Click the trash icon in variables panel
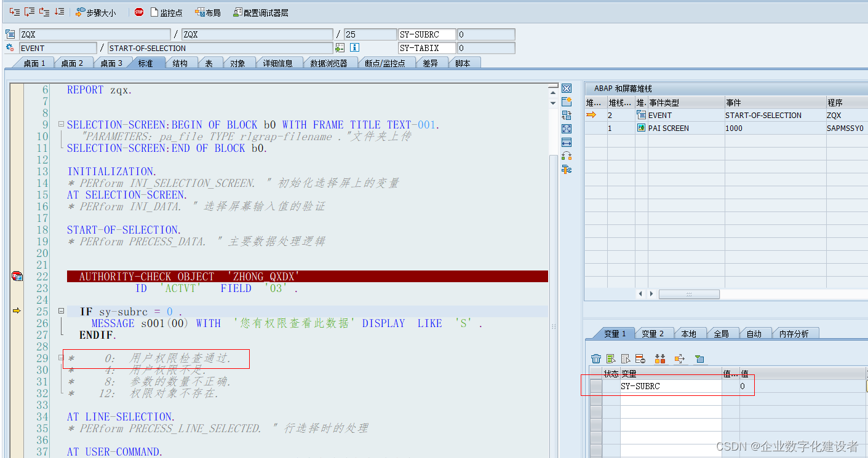Screen dimensions: 868x458 (x=595, y=358)
